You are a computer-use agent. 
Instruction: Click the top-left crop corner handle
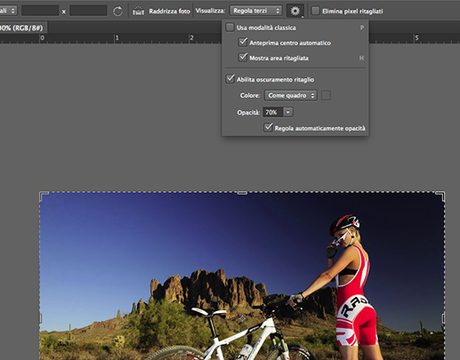[44, 196]
